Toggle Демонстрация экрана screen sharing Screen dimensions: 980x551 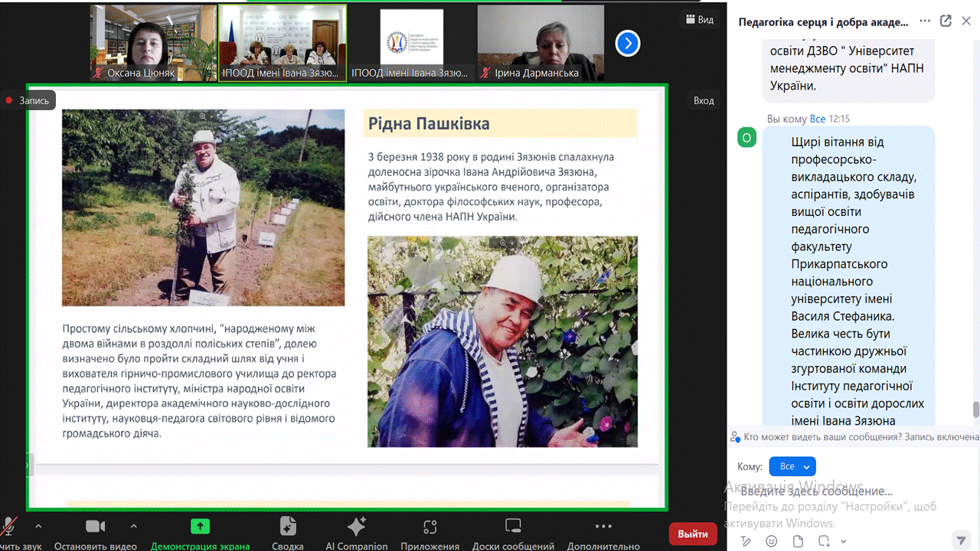coord(200,533)
